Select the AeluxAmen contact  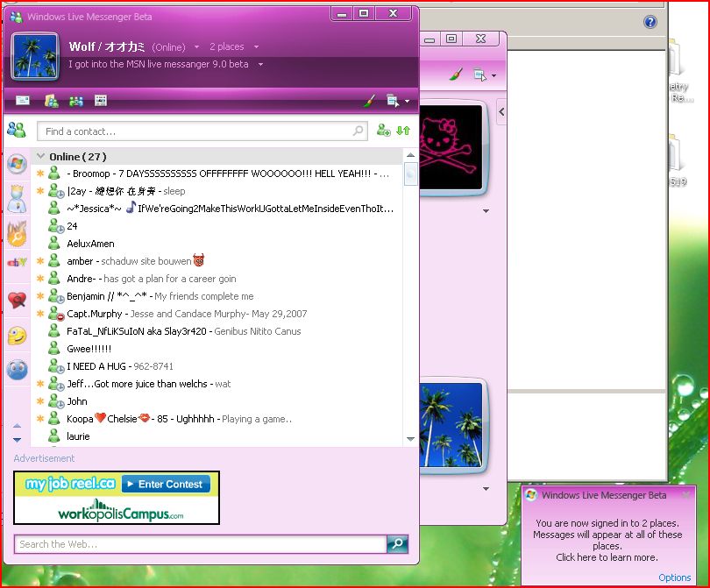pos(217,244)
